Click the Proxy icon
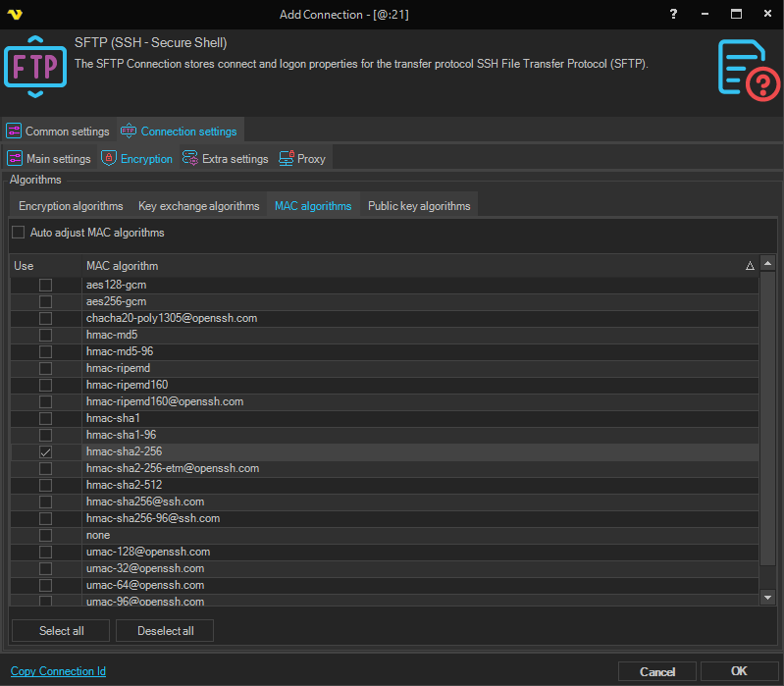Image resolution: width=784 pixels, height=686 pixels. click(x=287, y=159)
